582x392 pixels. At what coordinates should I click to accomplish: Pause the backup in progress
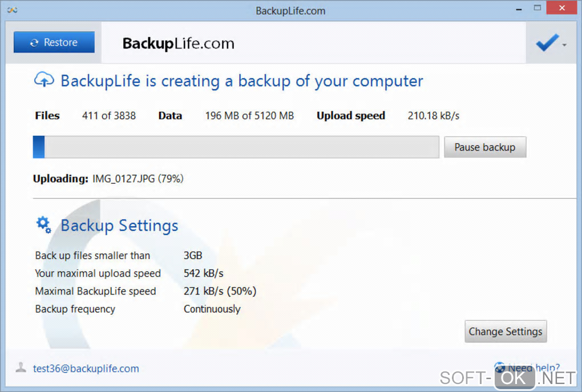[484, 147]
